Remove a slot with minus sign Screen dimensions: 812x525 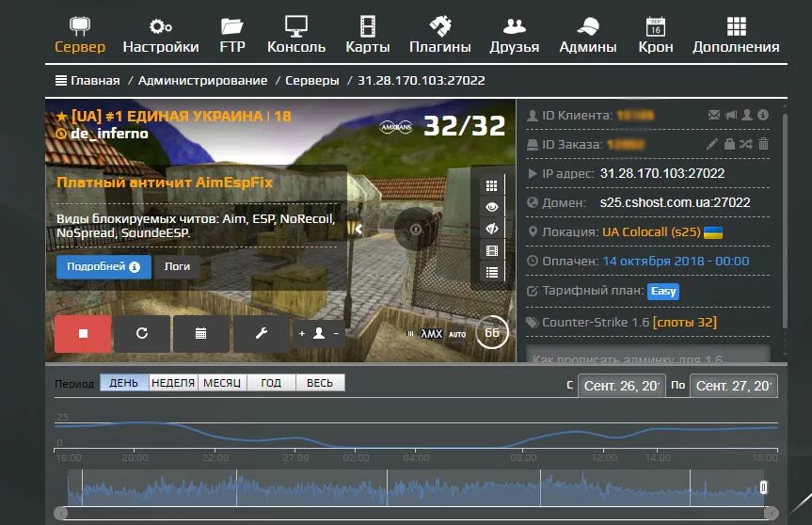tap(336, 334)
